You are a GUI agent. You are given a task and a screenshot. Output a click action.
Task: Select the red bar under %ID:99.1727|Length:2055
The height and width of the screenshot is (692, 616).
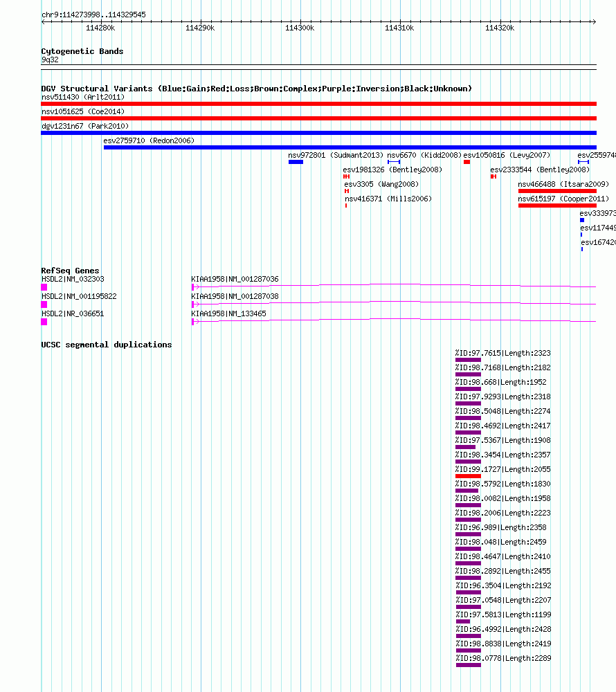tap(468, 476)
